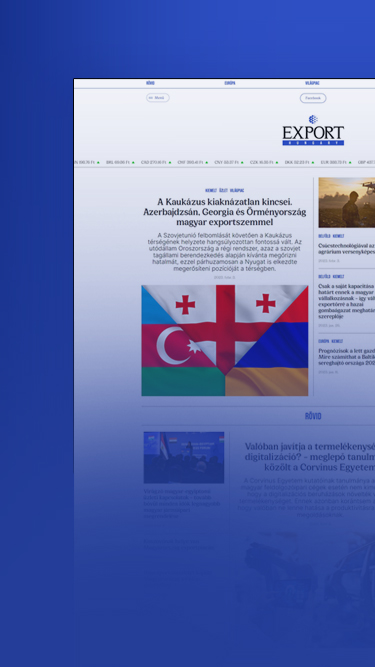Screen dimensions: 375x667
Task: Open the drone farmer article thumbnail
Action: tap(347, 202)
